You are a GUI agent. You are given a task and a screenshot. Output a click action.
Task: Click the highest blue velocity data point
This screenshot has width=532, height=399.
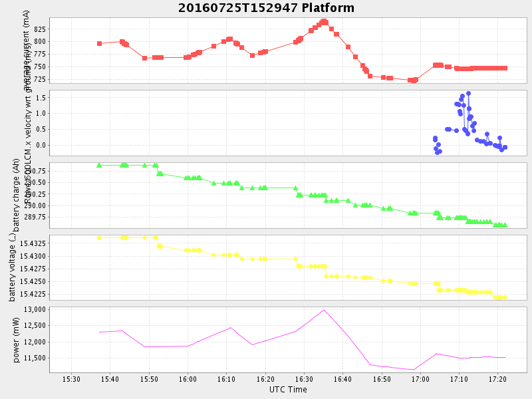coord(468,94)
